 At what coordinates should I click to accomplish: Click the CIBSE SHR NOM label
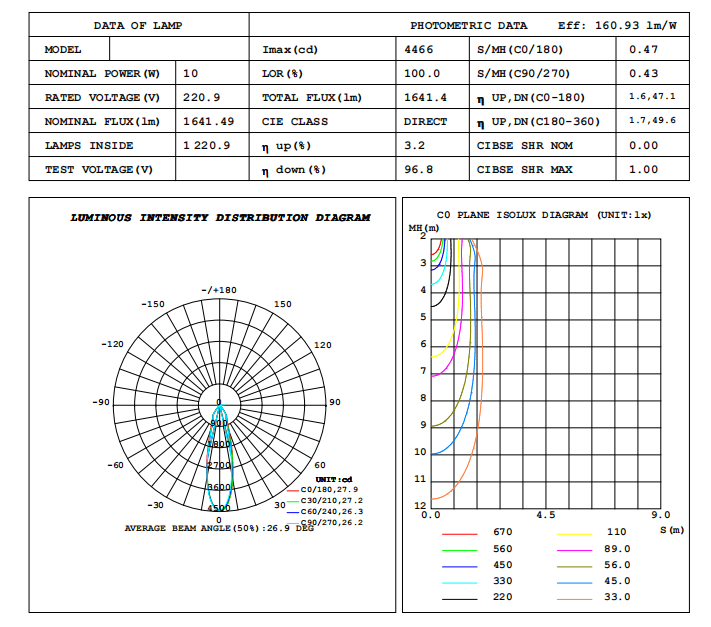(525, 146)
